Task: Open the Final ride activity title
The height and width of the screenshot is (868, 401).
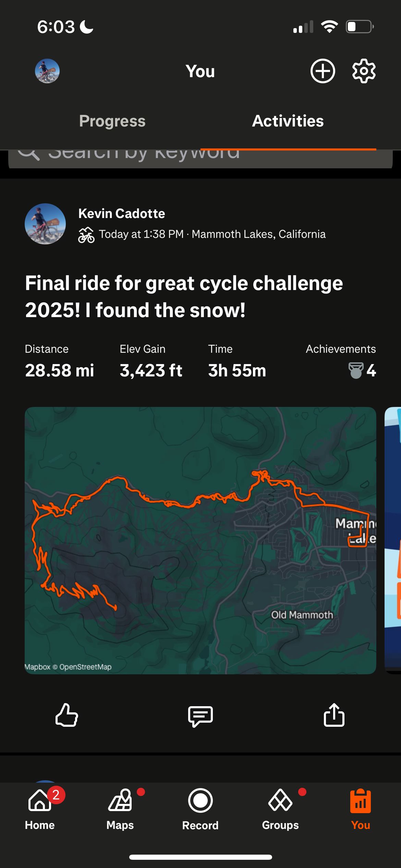Action: coord(184,297)
